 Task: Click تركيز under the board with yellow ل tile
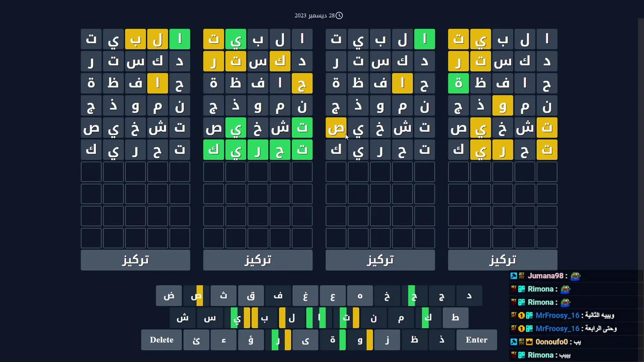point(135,260)
